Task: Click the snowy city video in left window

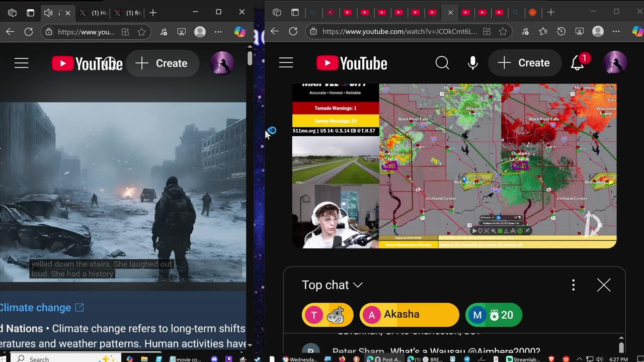Action: pyautogui.click(x=123, y=192)
